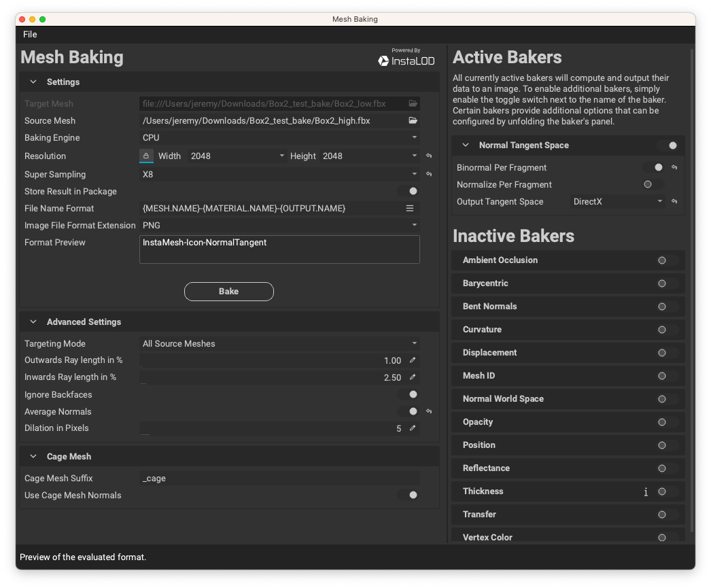Reset the Resolution to default with arrow icon
The height and width of the screenshot is (588, 711).
(429, 156)
